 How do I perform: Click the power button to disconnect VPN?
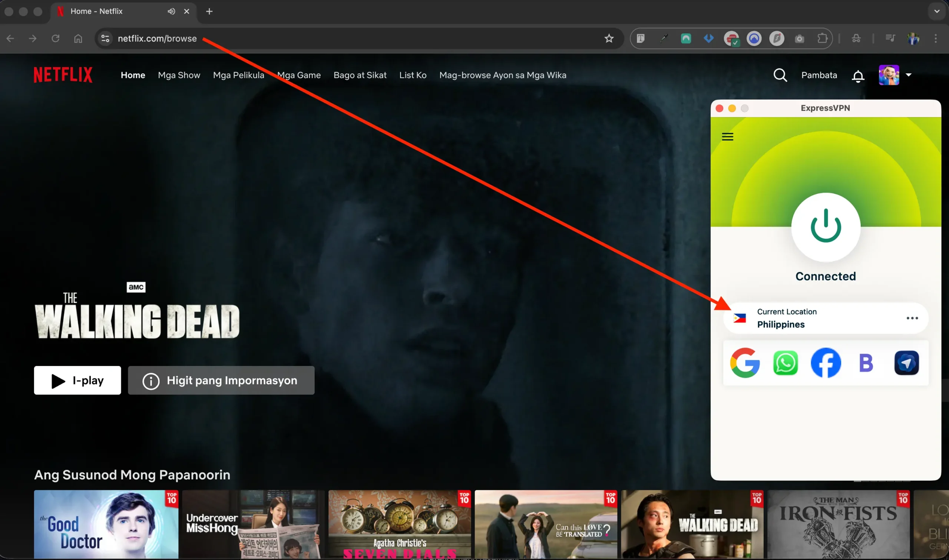click(x=826, y=227)
